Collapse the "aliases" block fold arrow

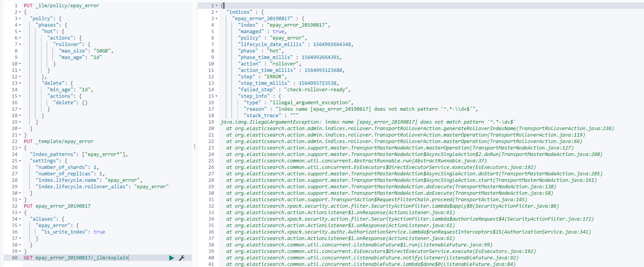20,219
